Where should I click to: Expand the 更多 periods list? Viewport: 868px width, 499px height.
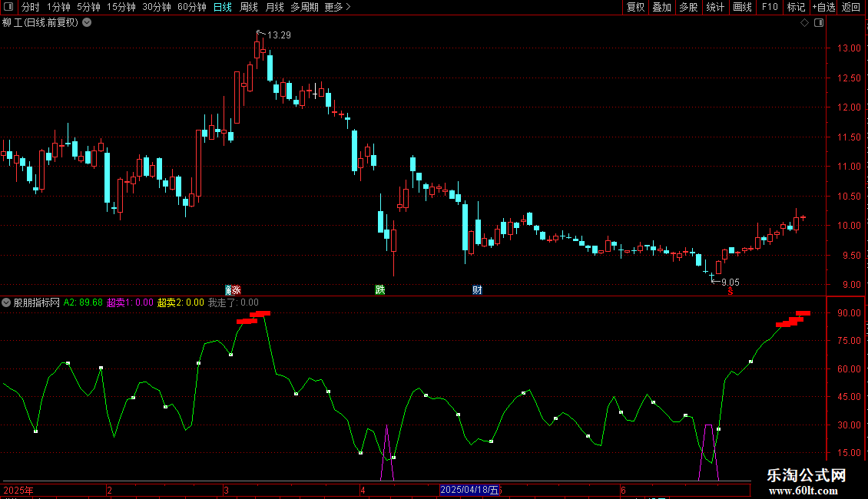[x=337, y=7]
